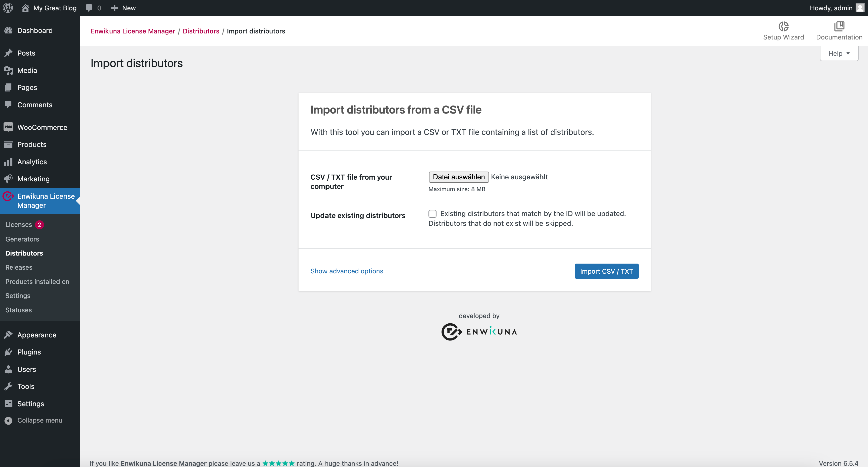The image size is (868, 467).
Task: Click the Datei auswählen file button
Action: tap(458, 177)
